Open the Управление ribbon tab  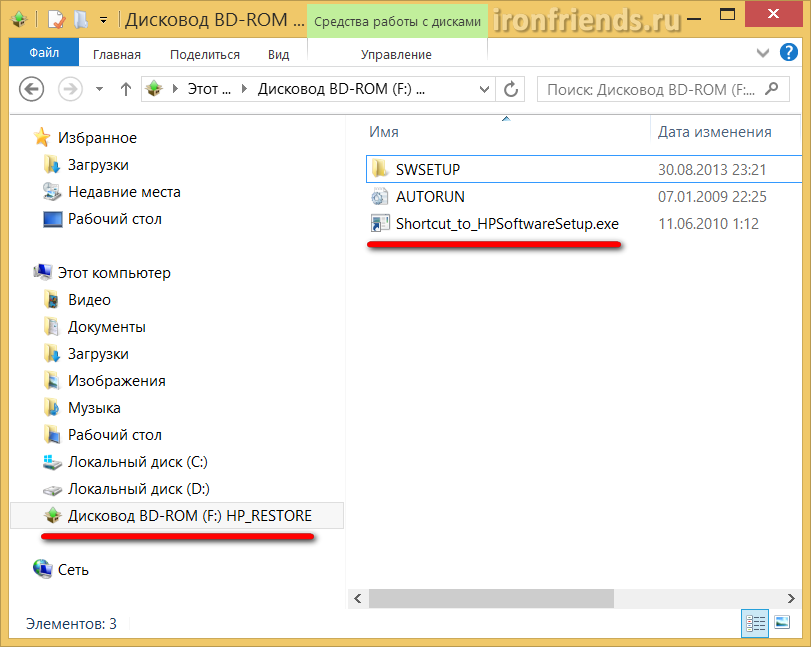(396, 54)
